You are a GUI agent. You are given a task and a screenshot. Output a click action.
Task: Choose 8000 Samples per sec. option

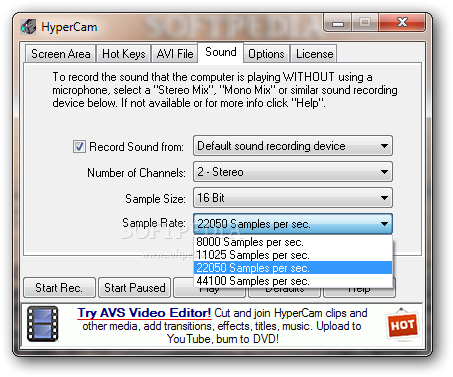pyautogui.click(x=293, y=242)
